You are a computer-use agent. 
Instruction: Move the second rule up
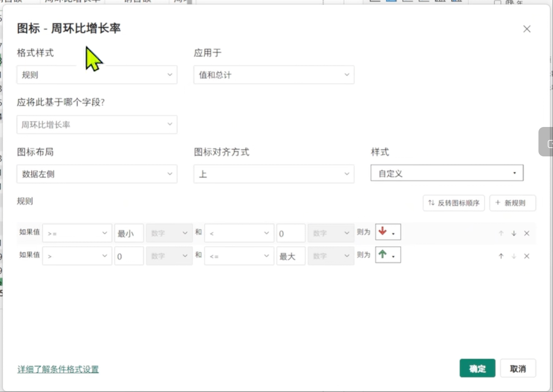(x=501, y=256)
